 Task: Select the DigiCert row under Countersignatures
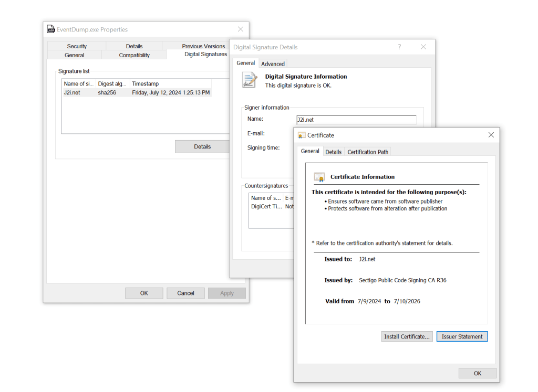(x=267, y=206)
